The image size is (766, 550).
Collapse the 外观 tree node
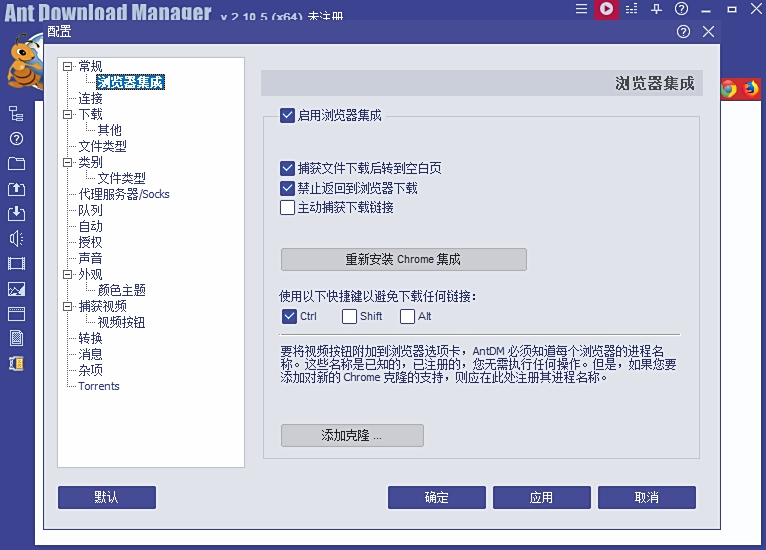[67, 275]
